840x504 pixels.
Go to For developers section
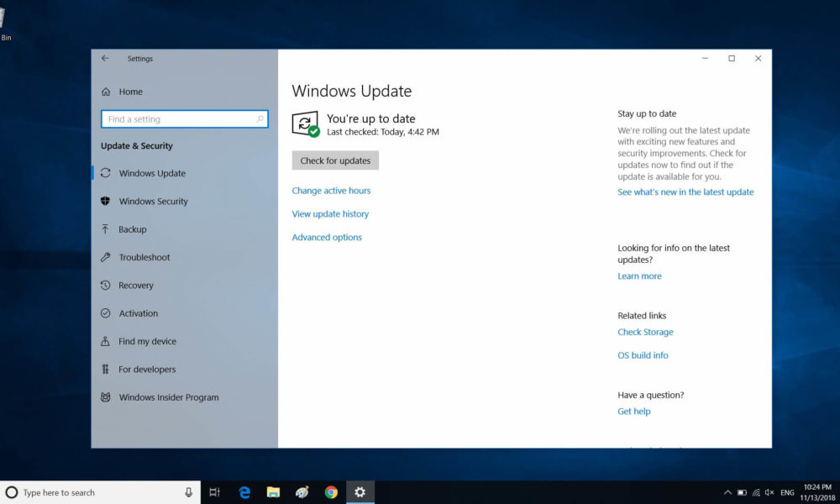coord(184,369)
